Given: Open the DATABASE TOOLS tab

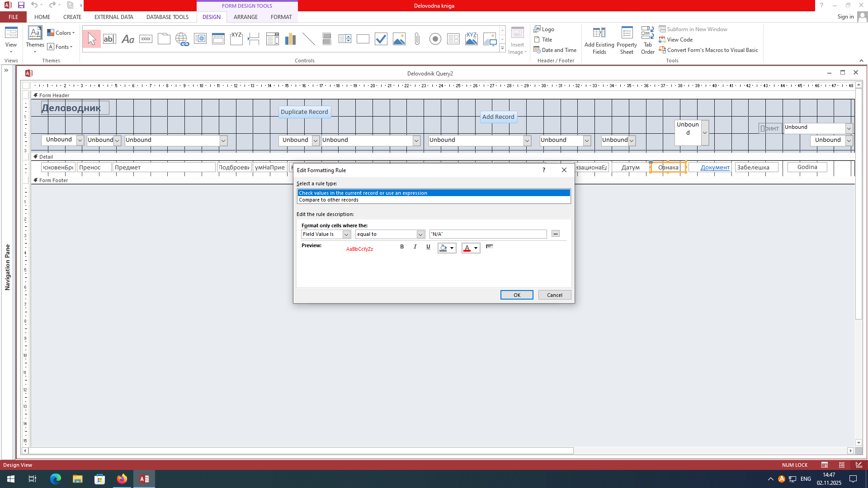Looking at the screenshot, I should click(167, 17).
